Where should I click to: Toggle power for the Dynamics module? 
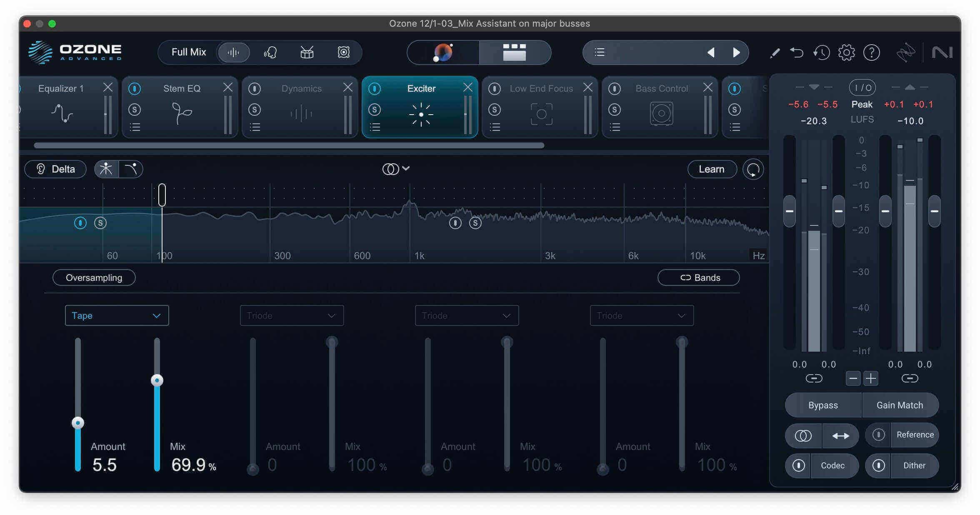(x=255, y=88)
